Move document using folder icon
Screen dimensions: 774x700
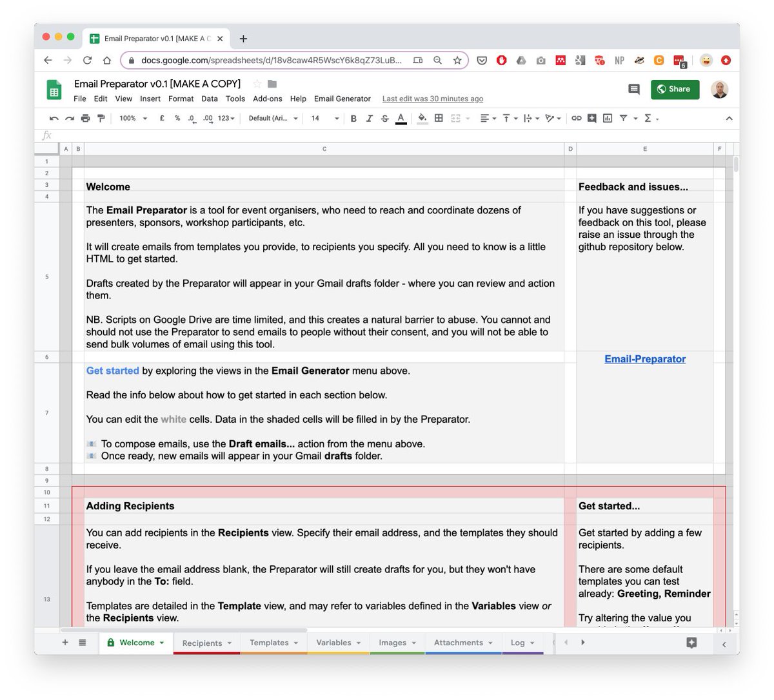(272, 84)
